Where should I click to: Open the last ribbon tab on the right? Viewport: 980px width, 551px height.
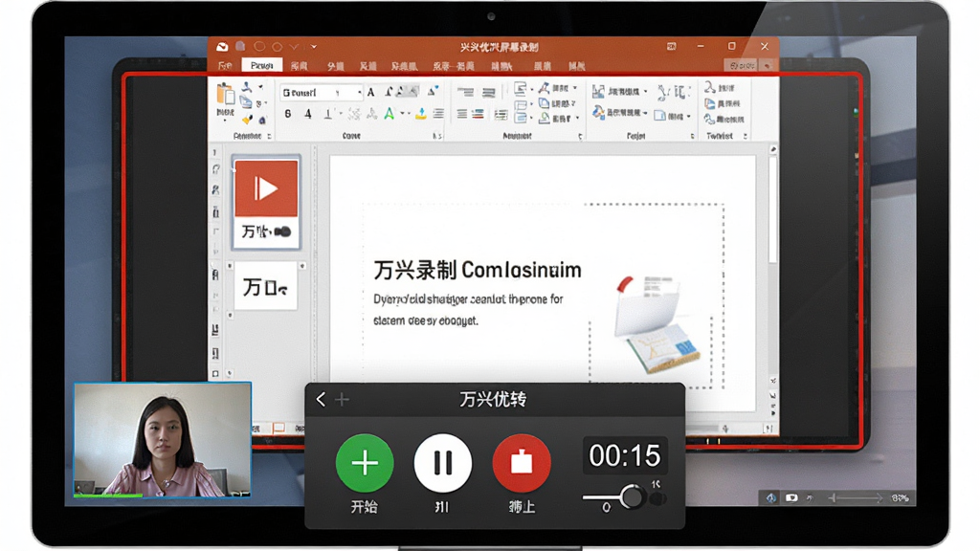tap(576, 66)
